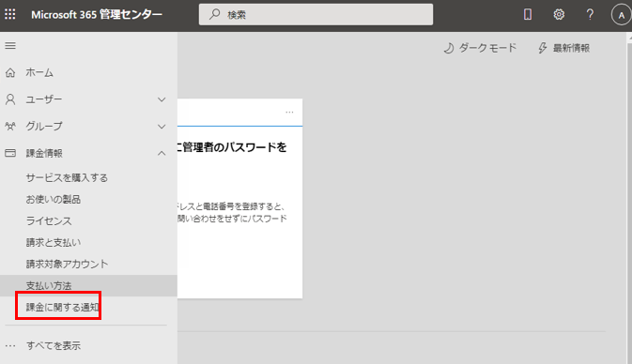Click the Users person icon

click(10, 99)
